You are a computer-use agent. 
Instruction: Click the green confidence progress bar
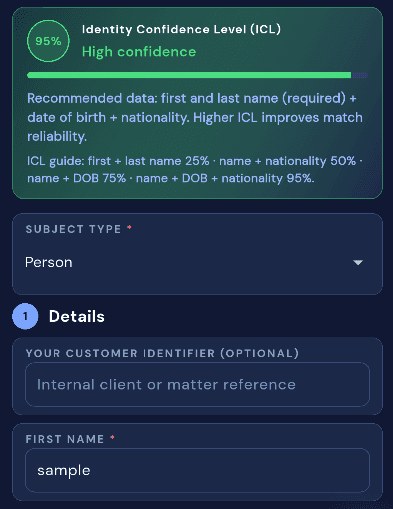click(189, 75)
